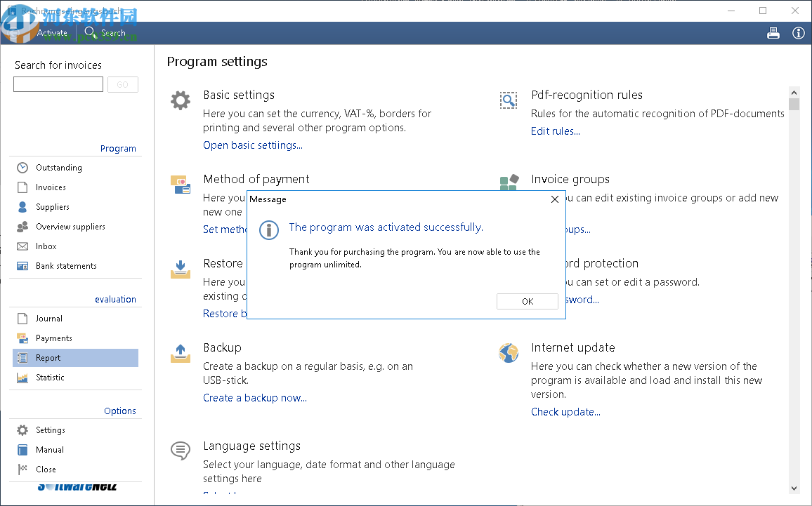Click the Basic settings gear icon
This screenshot has width=812, height=506.
coord(181,100)
